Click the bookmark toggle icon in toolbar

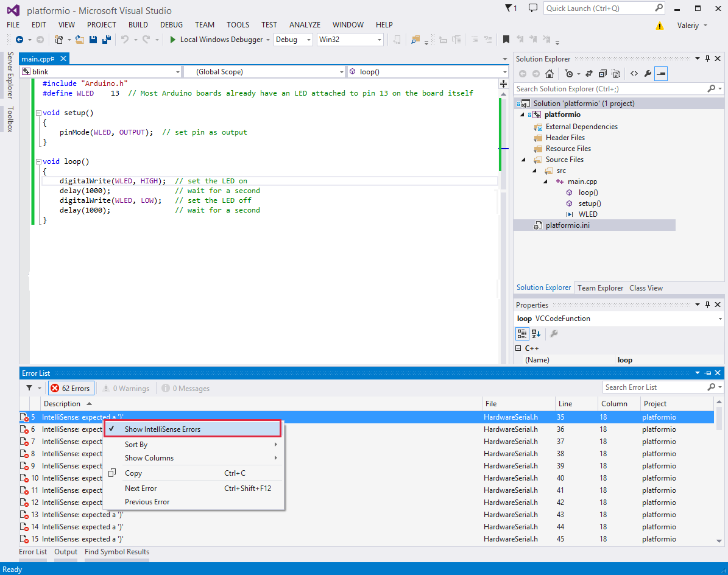506,40
